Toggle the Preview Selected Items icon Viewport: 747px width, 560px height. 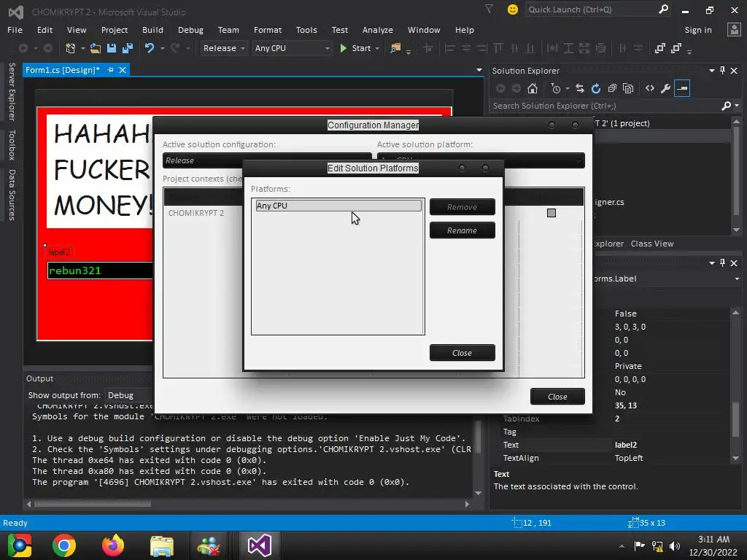point(682,88)
